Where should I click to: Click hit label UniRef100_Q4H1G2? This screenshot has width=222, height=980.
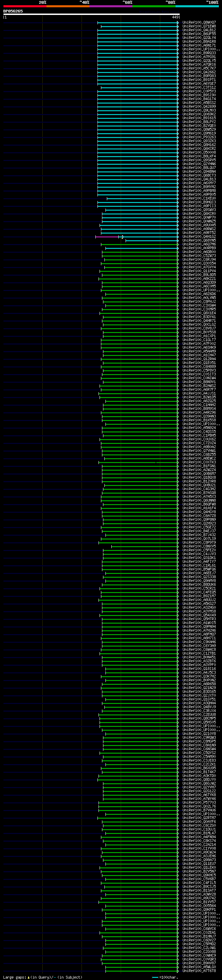click(199, 237)
